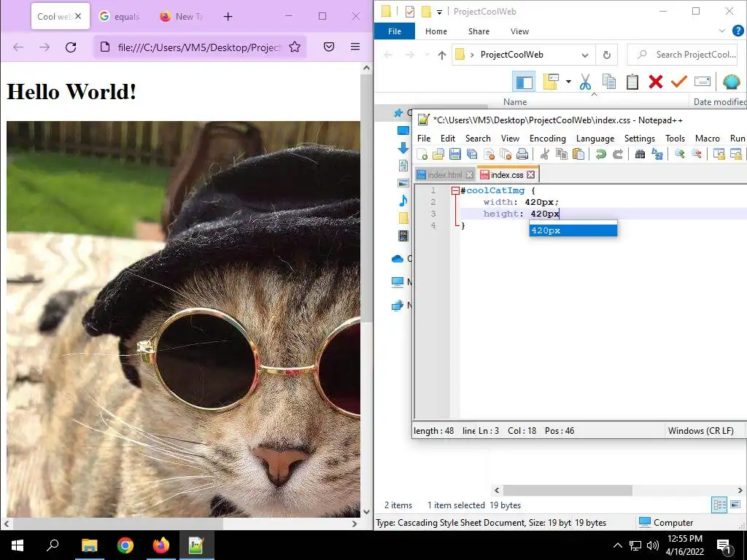
Task: Open the Notepad++ File menu
Action: 424,138
